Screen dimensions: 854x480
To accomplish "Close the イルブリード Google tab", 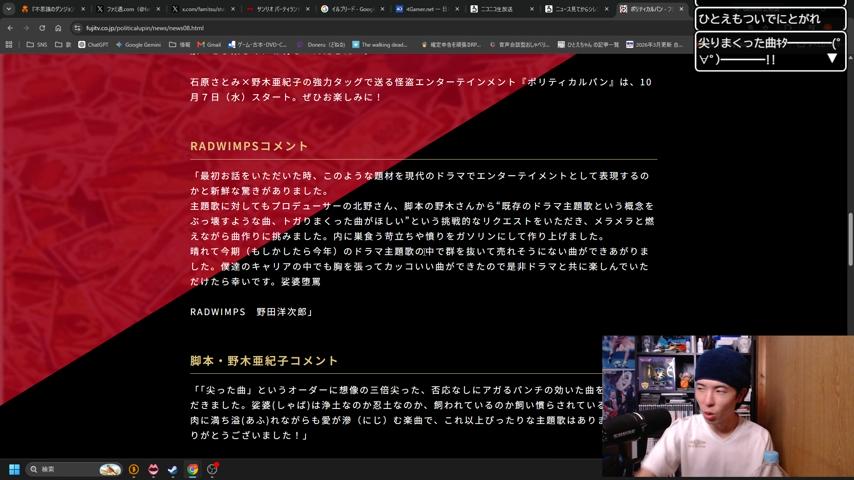I will click(x=382, y=9).
